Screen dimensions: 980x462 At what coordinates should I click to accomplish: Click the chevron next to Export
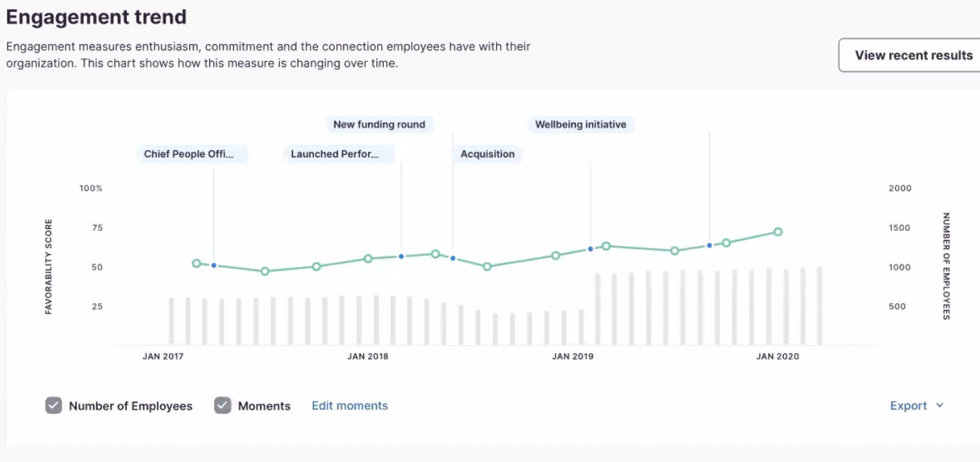pyautogui.click(x=940, y=406)
